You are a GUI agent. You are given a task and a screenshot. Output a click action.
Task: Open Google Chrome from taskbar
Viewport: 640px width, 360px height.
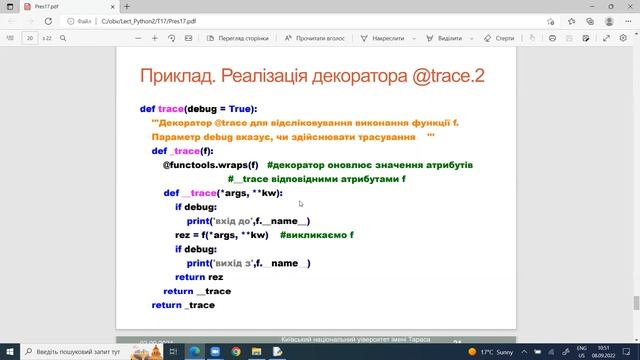point(236,351)
